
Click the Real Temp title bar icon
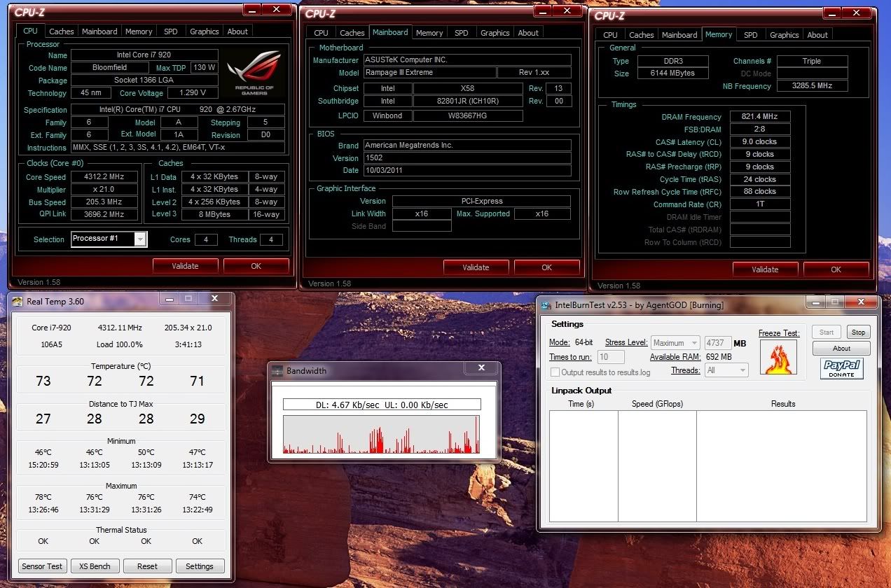click(x=18, y=302)
